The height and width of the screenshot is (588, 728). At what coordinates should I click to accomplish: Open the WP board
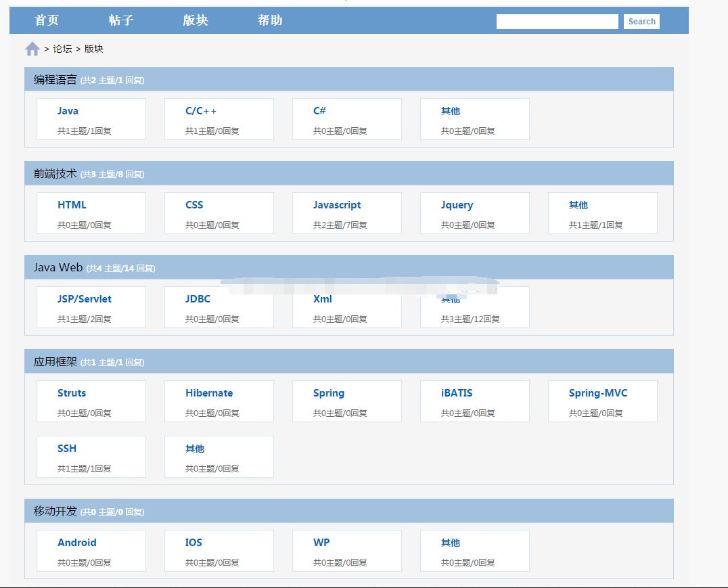click(x=321, y=543)
